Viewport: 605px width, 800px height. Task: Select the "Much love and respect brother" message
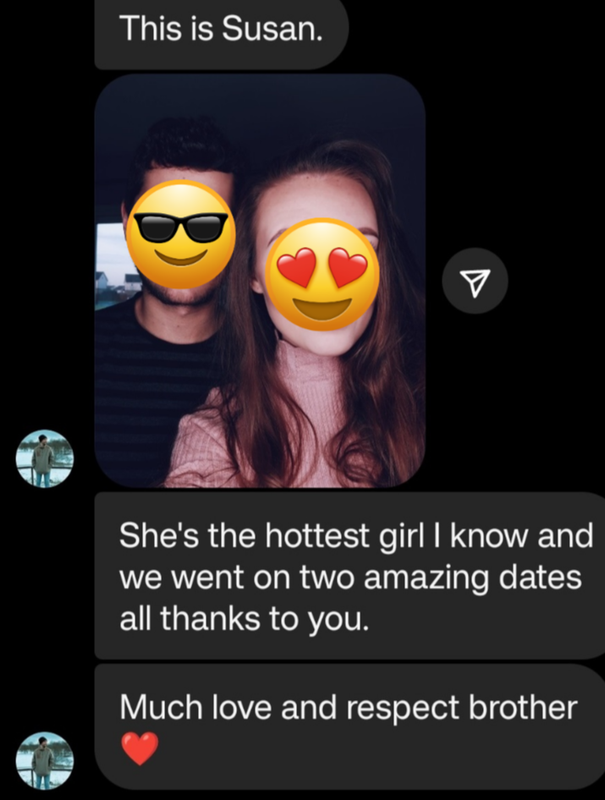tap(350, 727)
